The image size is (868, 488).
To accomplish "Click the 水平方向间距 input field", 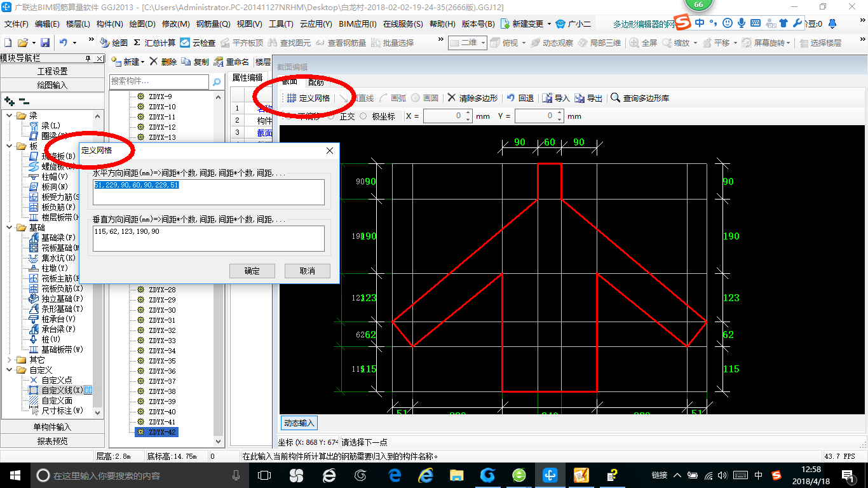I will pyautogui.click(x=208, y=192).
